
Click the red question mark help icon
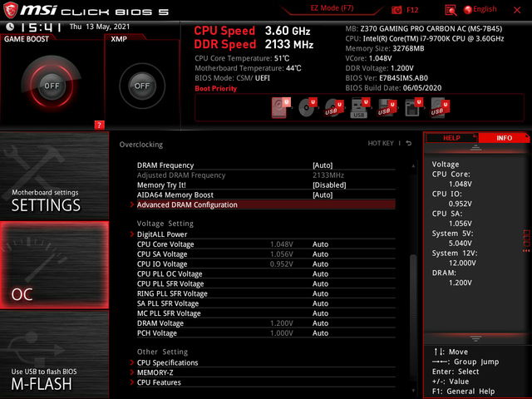(x=99, y=125)
